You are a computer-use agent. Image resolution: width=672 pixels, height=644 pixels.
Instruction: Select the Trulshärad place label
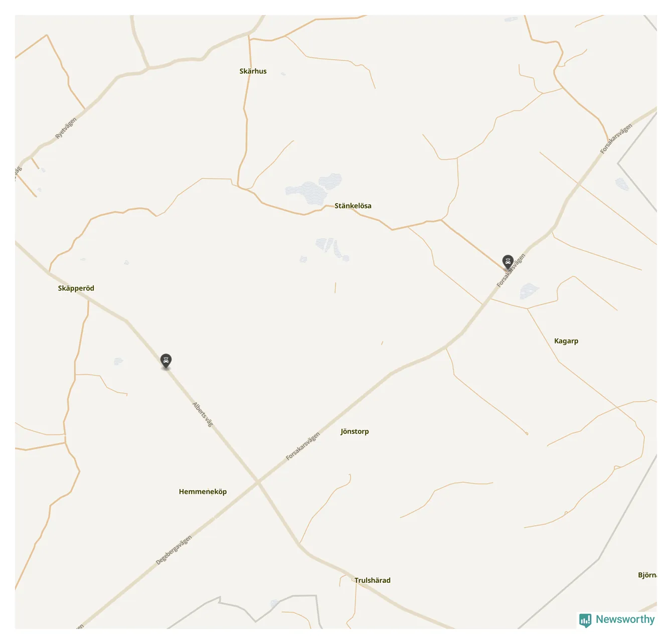(373, 580)
